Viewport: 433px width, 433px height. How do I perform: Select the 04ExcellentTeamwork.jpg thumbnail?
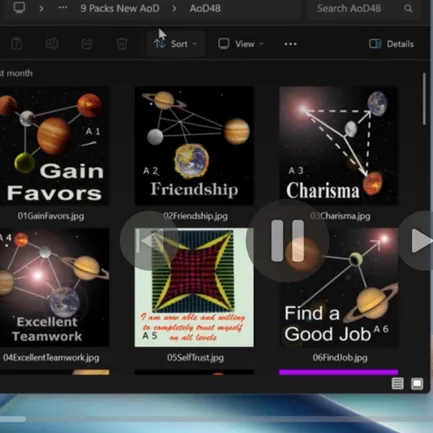54,287
